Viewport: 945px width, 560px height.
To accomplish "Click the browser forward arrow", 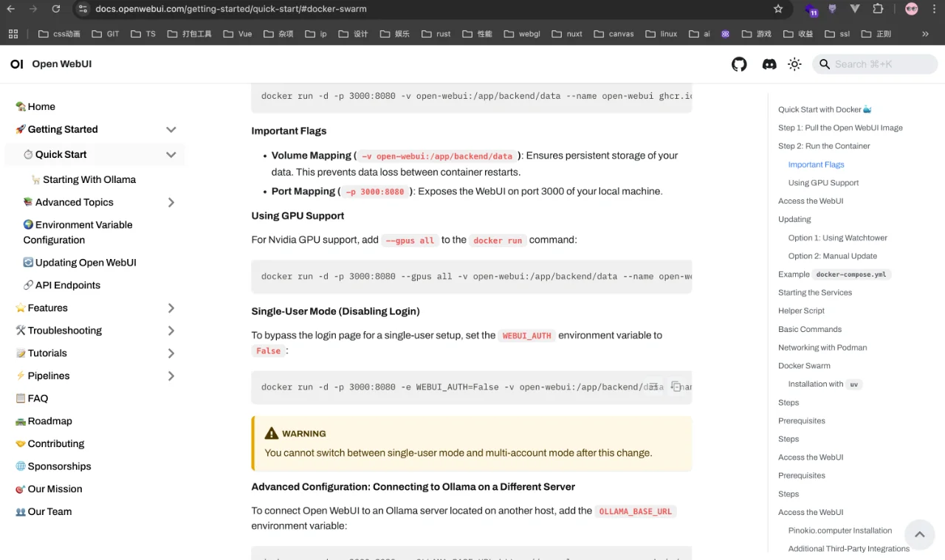I will pos(32,9).
